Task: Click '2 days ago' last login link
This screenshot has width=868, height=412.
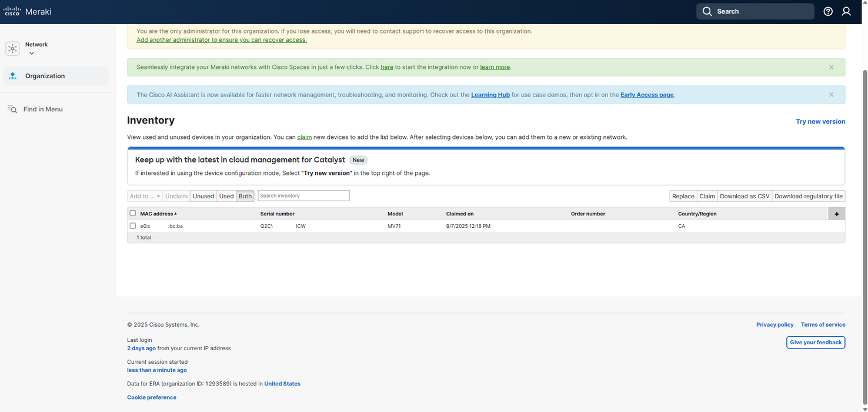Action: point(141,348)
